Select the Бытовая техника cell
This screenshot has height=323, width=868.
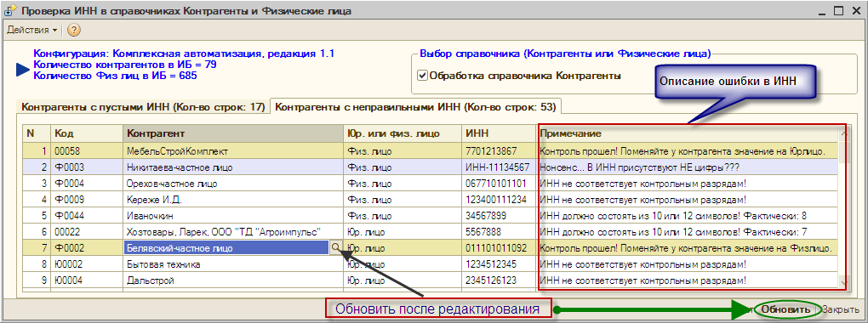(233, 264)
